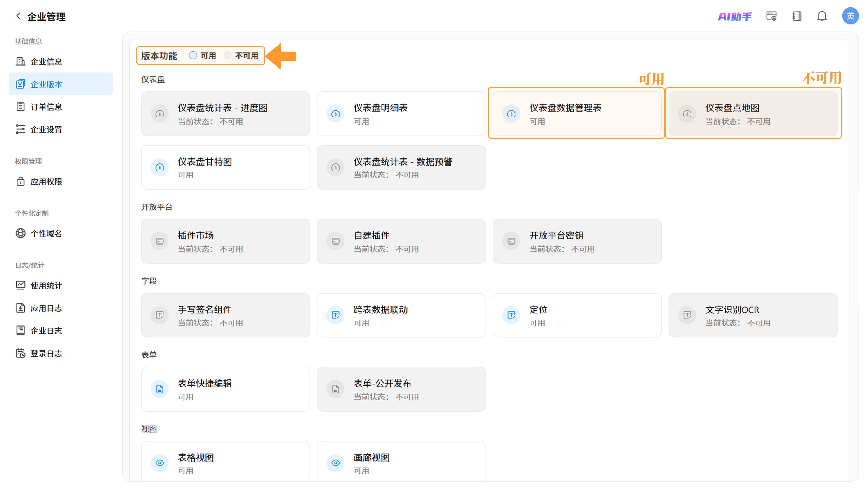Open the 文字识别OCR card
The width and height of the screenshot is (868, 488).
753,315
